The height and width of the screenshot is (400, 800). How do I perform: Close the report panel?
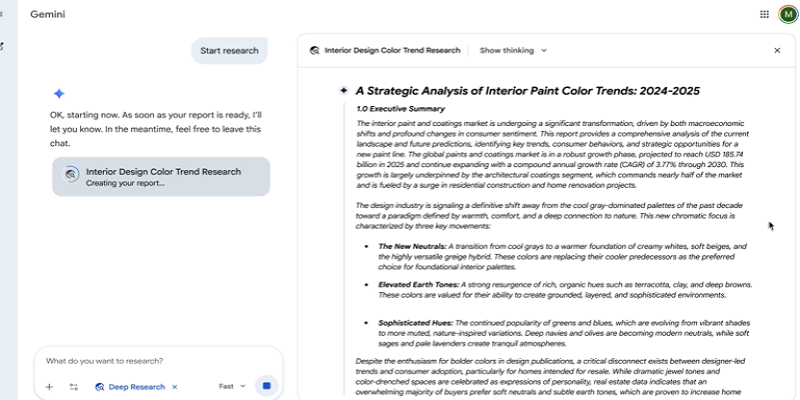777,51
